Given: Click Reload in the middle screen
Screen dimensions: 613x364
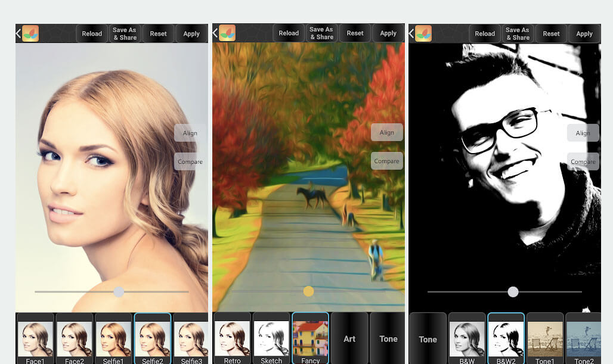Looking at the screenshot, I should [289, 33].
